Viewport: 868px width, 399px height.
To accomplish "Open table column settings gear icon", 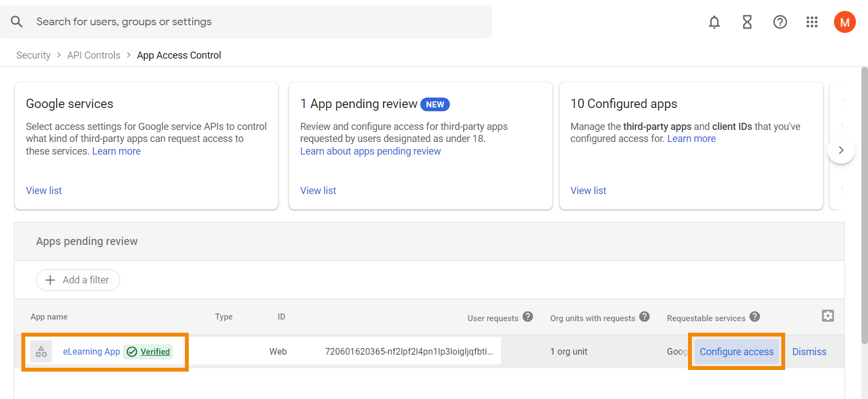I will coord(827,316).
